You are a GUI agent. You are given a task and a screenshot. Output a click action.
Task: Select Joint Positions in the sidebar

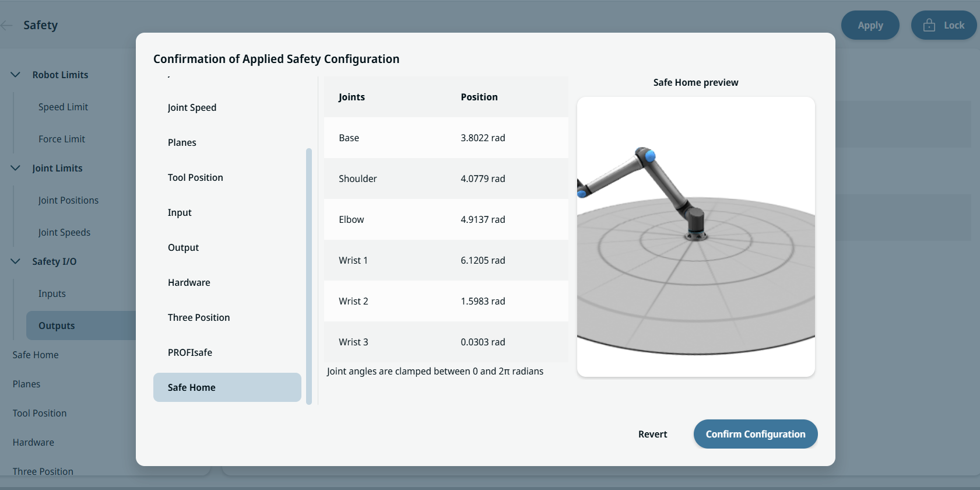[68, 200]
